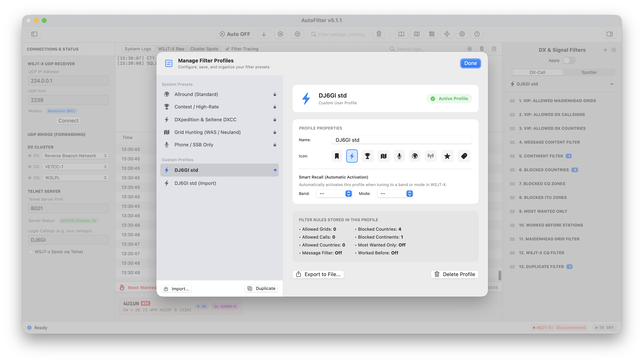Open the C1 Reverse Beacon Network dropdown
This screenshot has width=644, height=363.
tap(75, 156)
